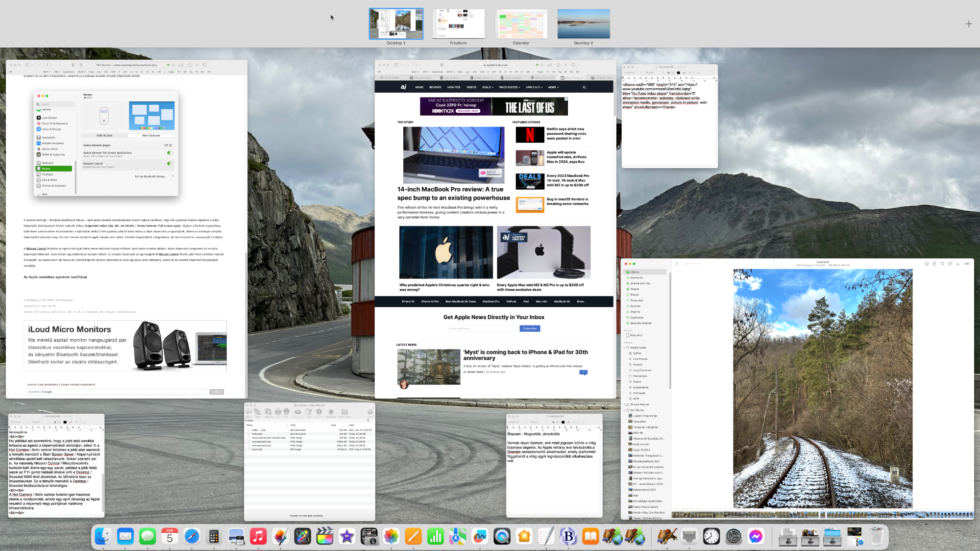Open Music app in the Dock
The height and width of the screenshot is (551, 980).
(258, 536)
